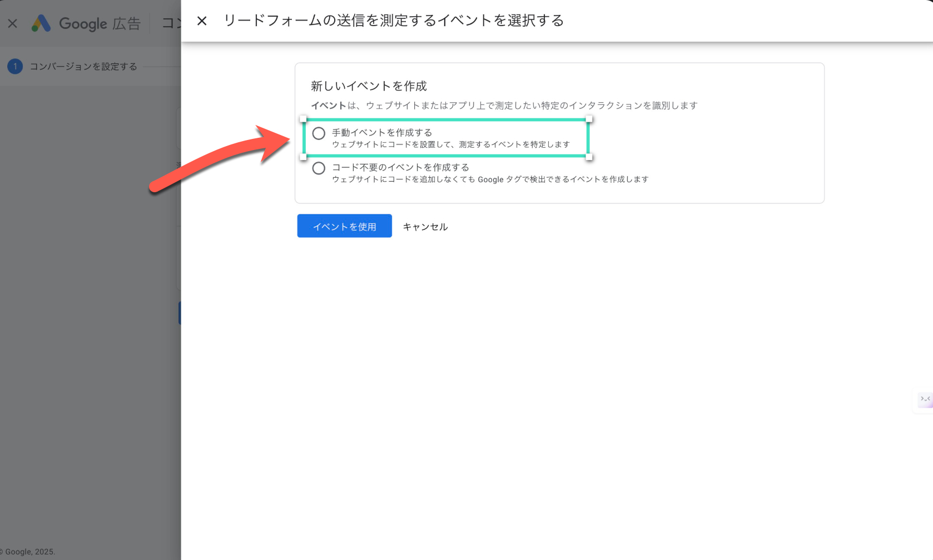Close the lead form event selection panel

pos(202,21)
